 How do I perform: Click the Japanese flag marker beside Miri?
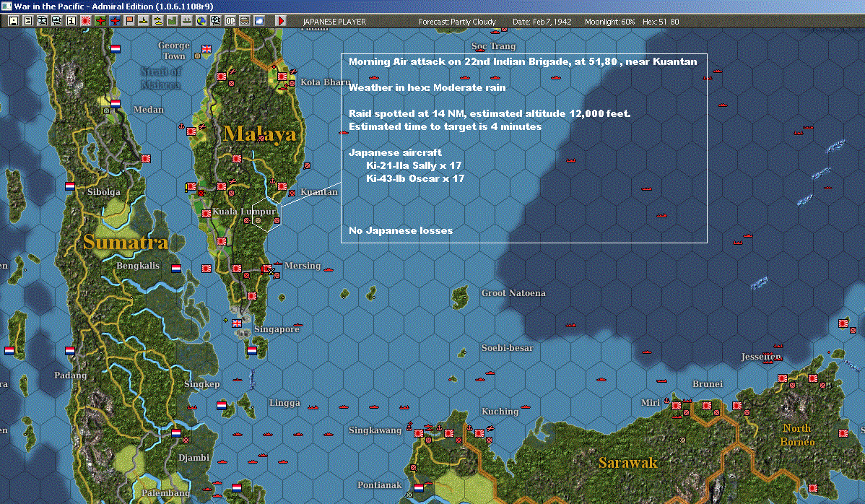click(677, 406)
